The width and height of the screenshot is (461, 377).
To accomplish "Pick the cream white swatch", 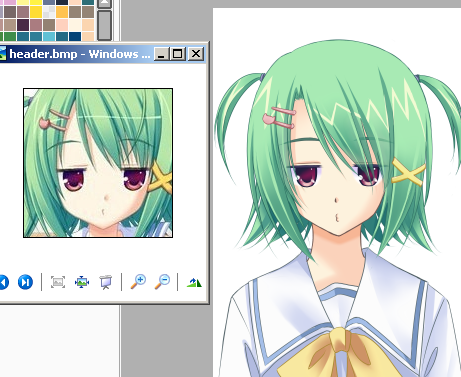I will coord(75,24).
